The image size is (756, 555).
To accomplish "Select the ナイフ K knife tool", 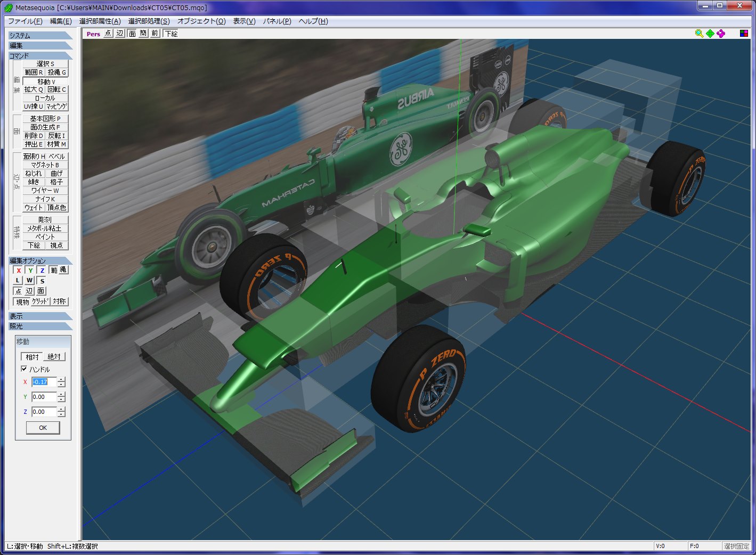I will click(45, 199).
